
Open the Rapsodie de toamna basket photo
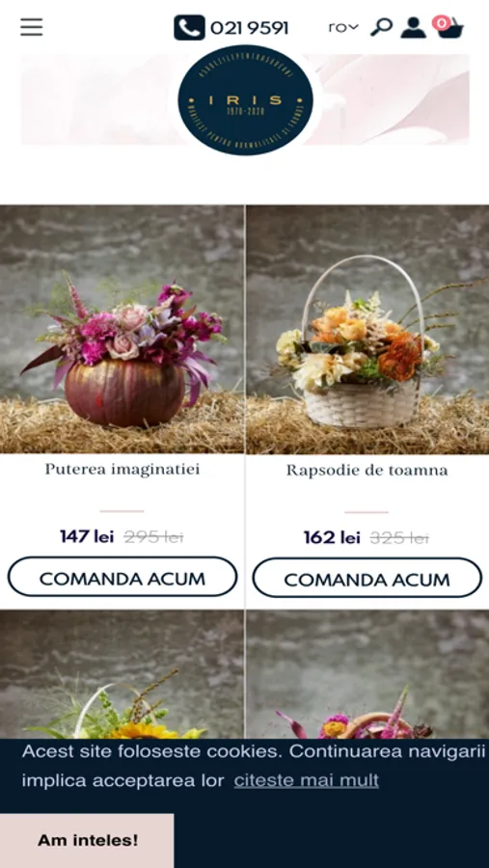[x=367, y=330]
